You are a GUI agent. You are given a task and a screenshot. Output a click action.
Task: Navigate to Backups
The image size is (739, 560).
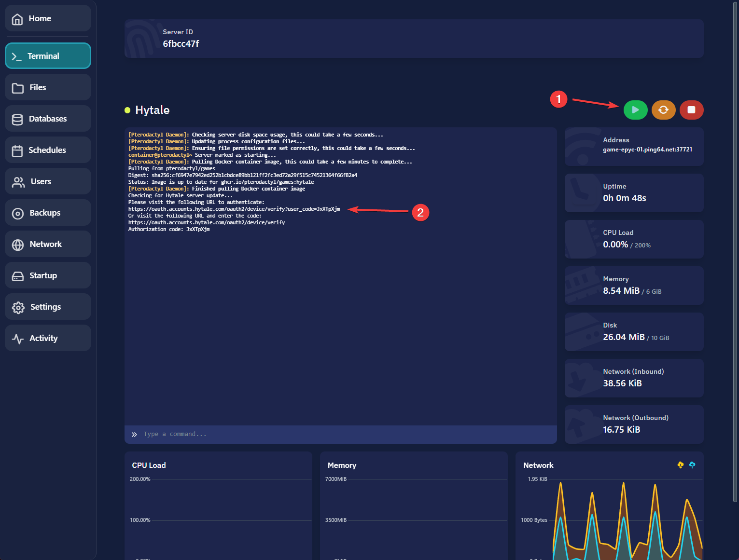pos(48,213)
